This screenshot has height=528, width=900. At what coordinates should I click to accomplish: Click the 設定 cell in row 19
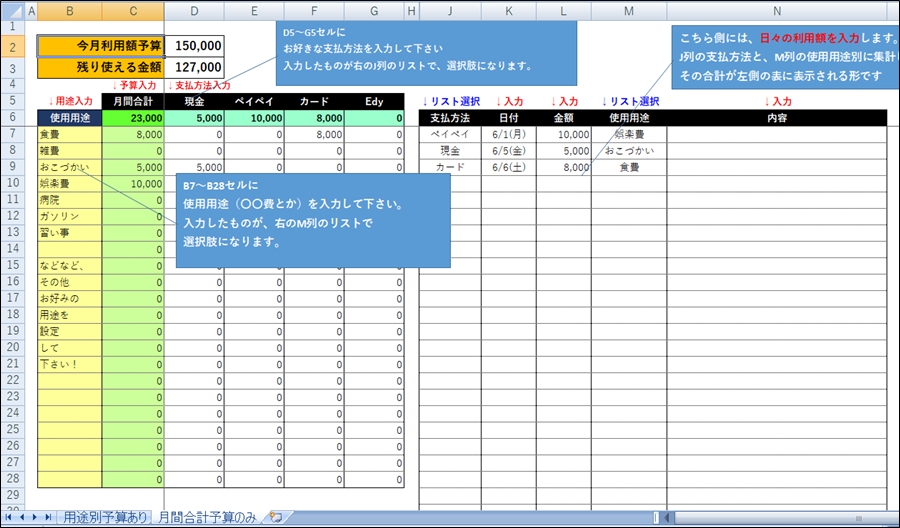click(x=69, y=332)
